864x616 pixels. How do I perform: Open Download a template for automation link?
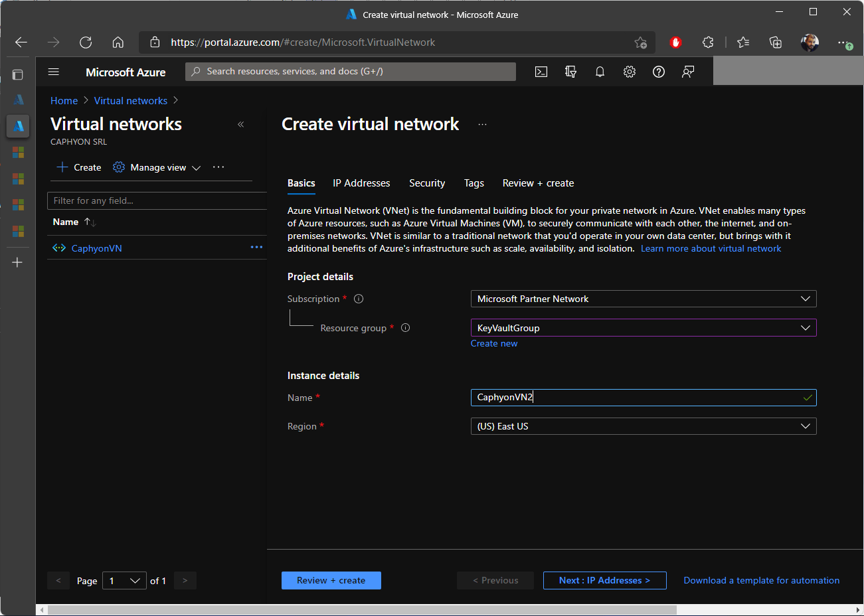pos(762,580)
